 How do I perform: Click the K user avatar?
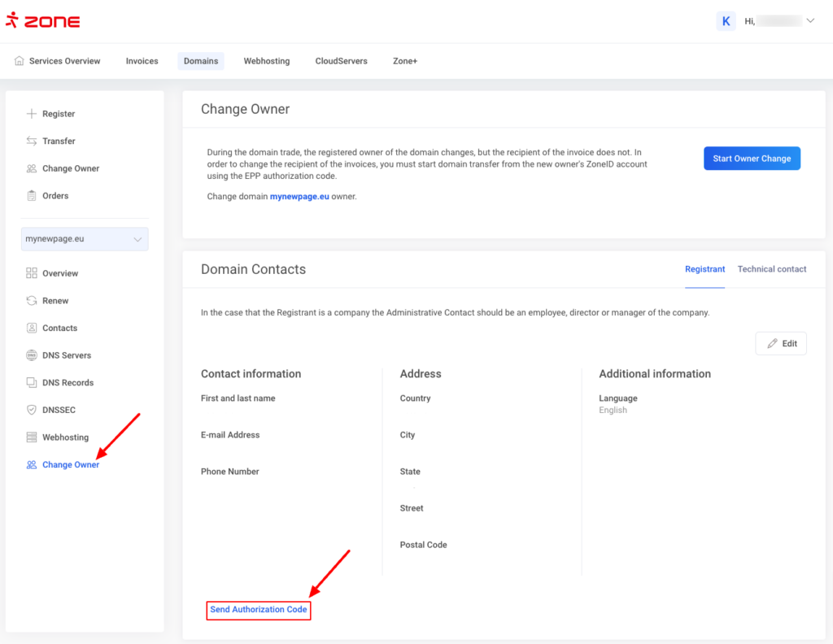[726, 21]
